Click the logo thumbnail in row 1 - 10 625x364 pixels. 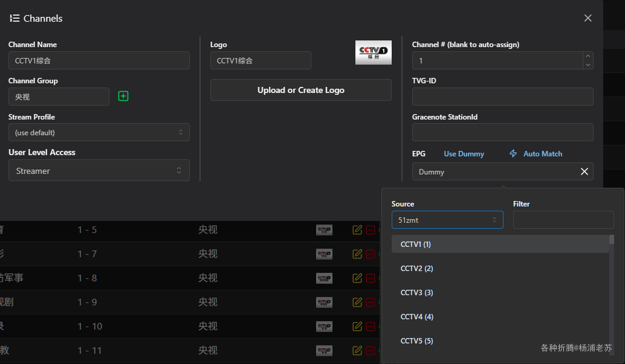point(324,327)
